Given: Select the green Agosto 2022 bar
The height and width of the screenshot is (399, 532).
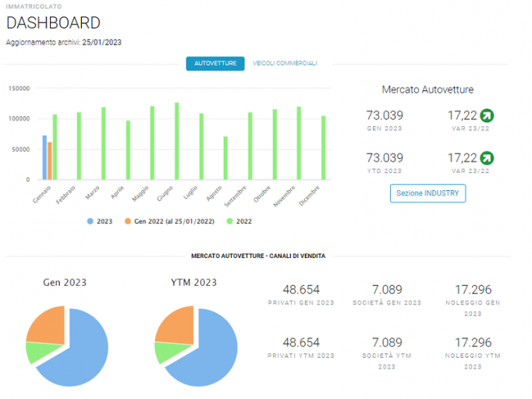Looking at the screenshot, I should point(225,158).
